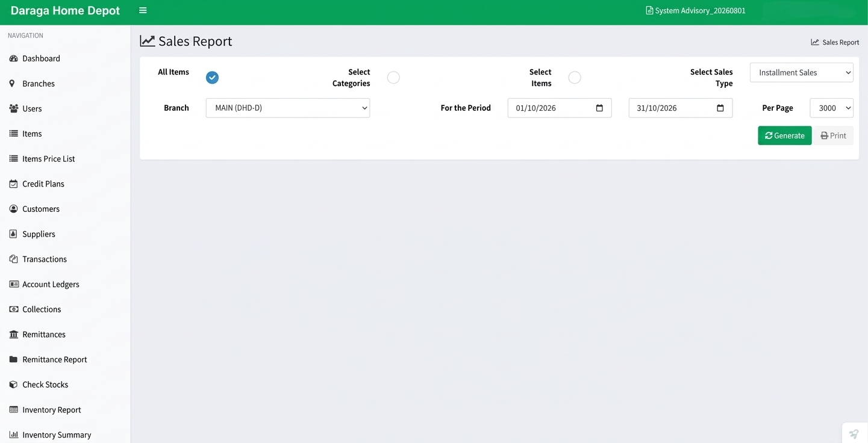Click the end date field 31/10/2026
868x443 pixels.
[681, 108]
